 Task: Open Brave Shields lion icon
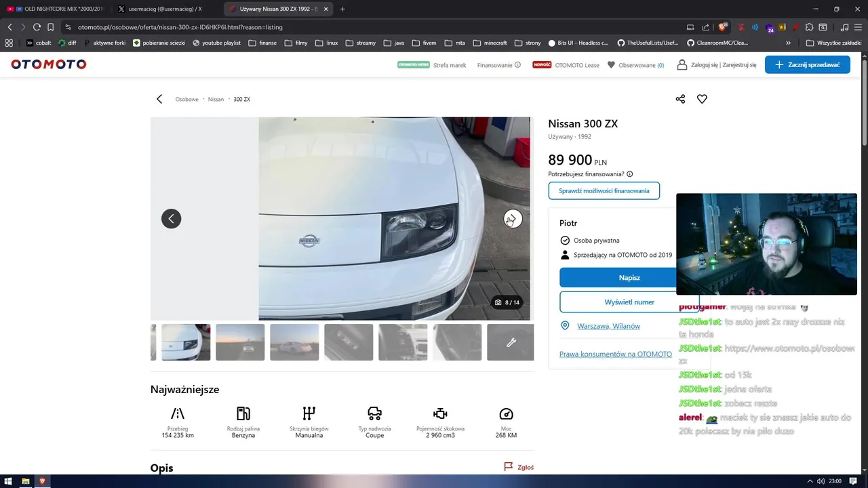[723, 27]
